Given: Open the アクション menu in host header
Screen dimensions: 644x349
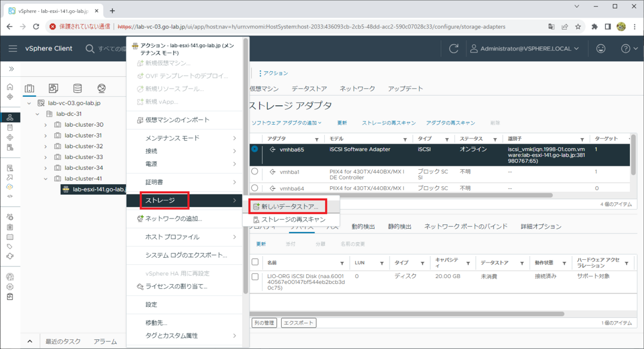Looking at the screenshot, I should coord(273,73).
